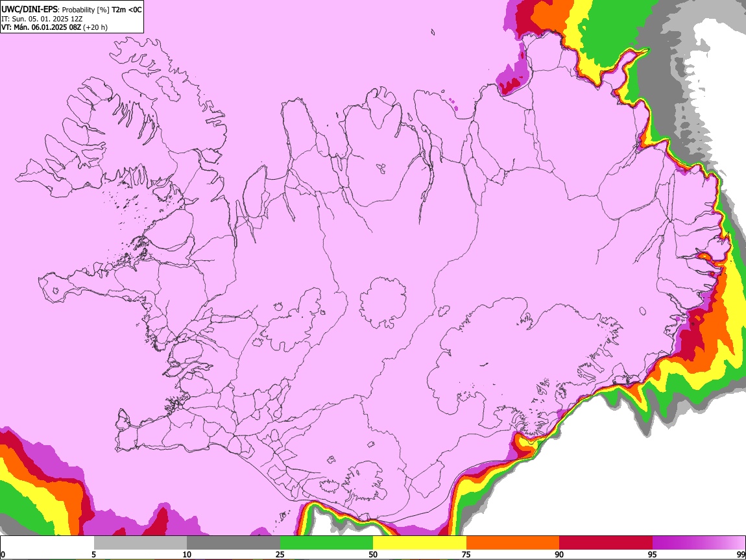Screen dimensions: 746x560
Task: Click the white 0–5% legend color segment
Action: 47,543
